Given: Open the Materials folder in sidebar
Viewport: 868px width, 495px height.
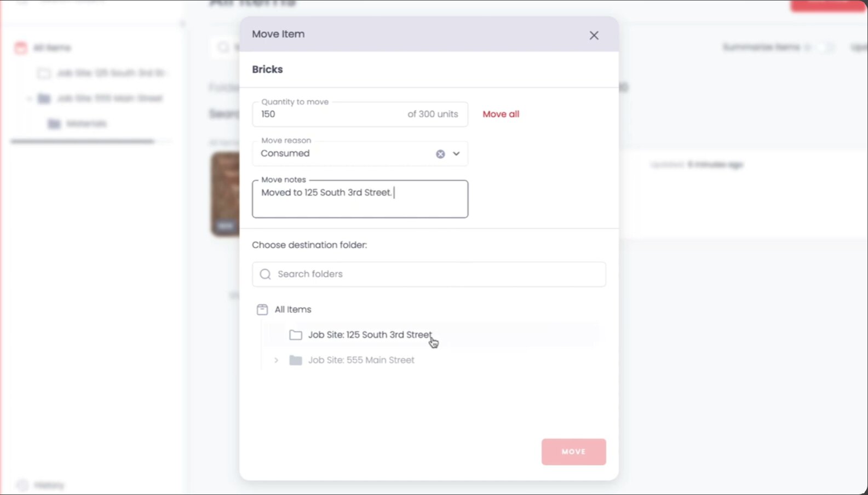Looking at the screenshot, I should [x=86, y=124].
